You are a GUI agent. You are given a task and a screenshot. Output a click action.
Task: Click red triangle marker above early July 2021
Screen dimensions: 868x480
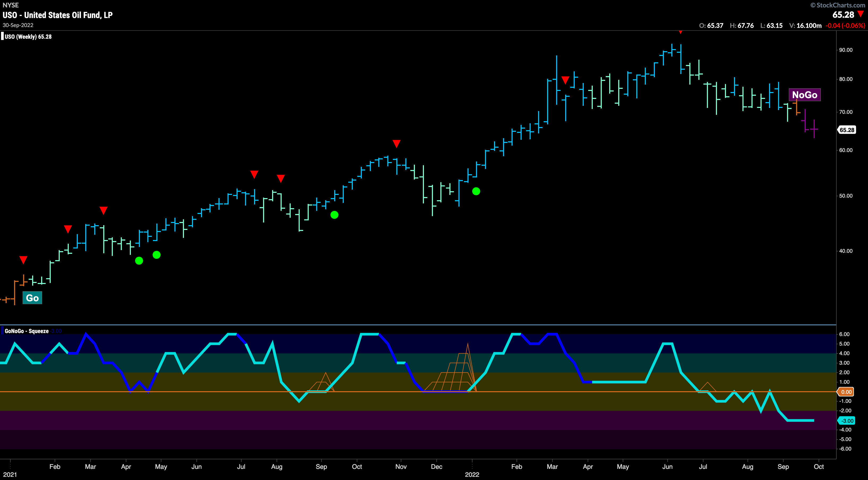click(254, 174)
